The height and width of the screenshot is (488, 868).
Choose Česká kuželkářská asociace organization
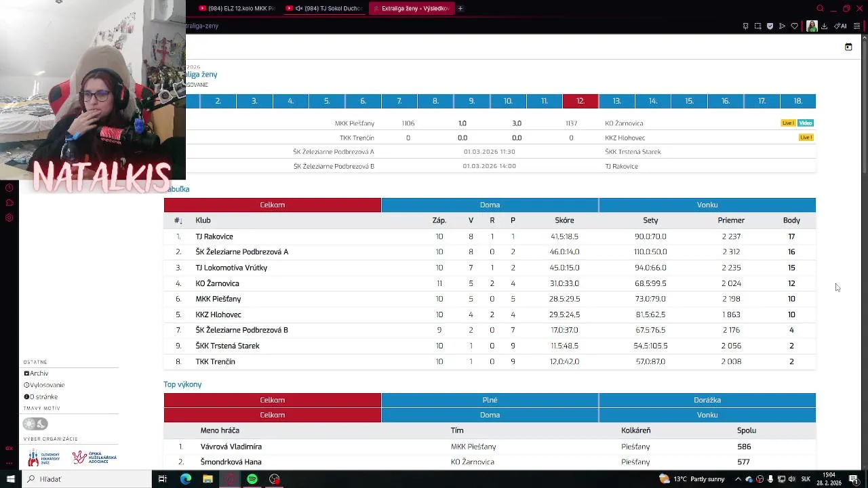[x=94, y=458]
